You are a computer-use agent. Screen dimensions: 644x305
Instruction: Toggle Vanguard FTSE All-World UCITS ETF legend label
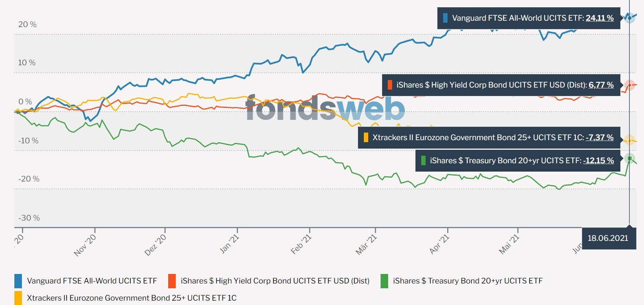tap(92, 281)
